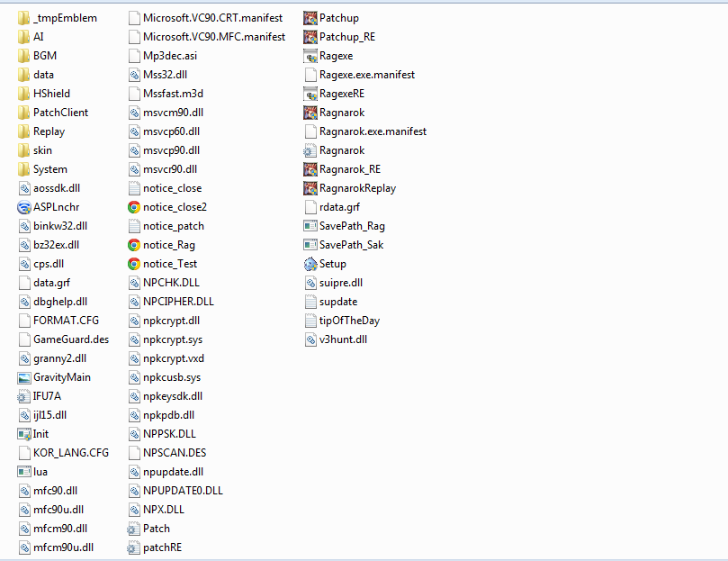Select file NPUPDATE0.DLL
Viewport: 728px width, 561px height.
[175, 491]
